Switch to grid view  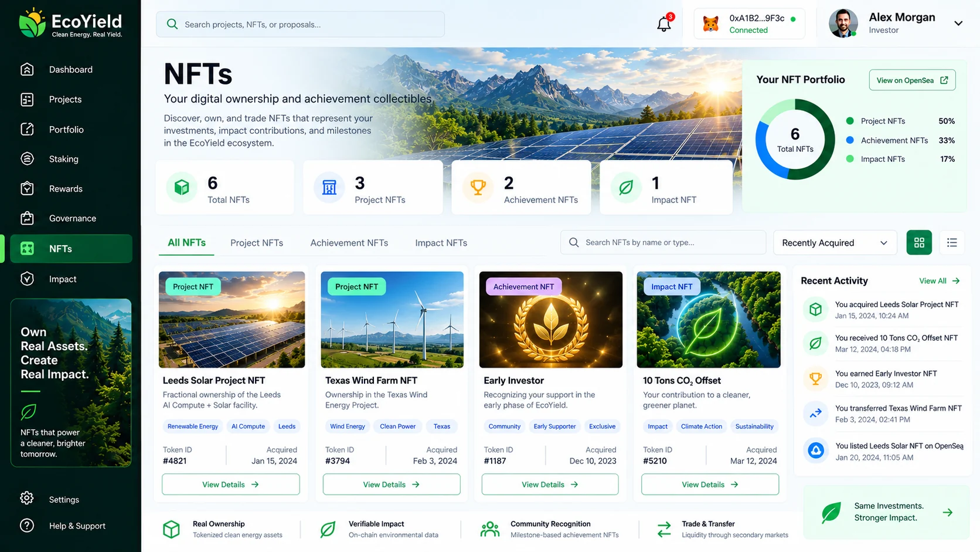tap(919, 242)
